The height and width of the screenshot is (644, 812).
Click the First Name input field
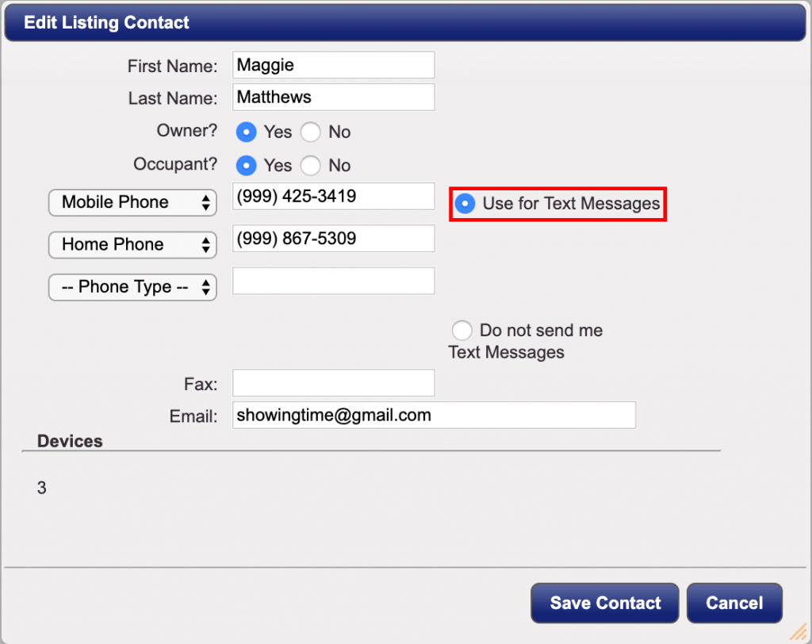pos(333,64)
